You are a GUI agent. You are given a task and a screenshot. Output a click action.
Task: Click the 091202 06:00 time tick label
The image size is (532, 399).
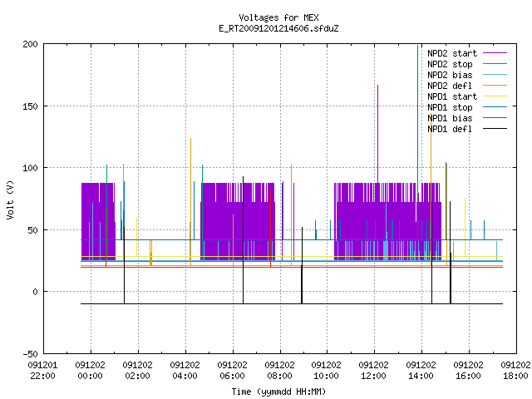[x=232, y=371]
